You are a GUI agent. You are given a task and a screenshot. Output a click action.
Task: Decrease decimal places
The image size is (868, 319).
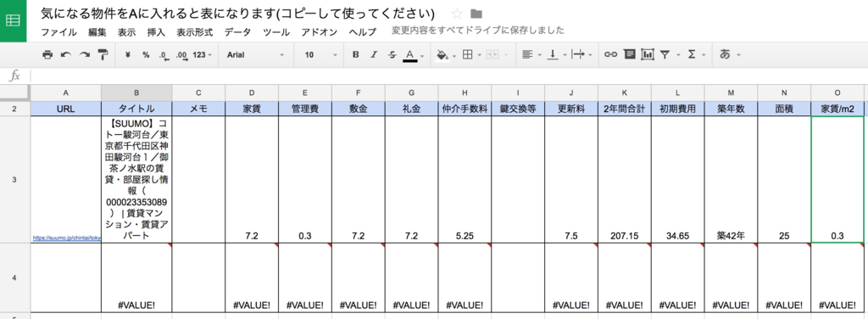[164, 55]
